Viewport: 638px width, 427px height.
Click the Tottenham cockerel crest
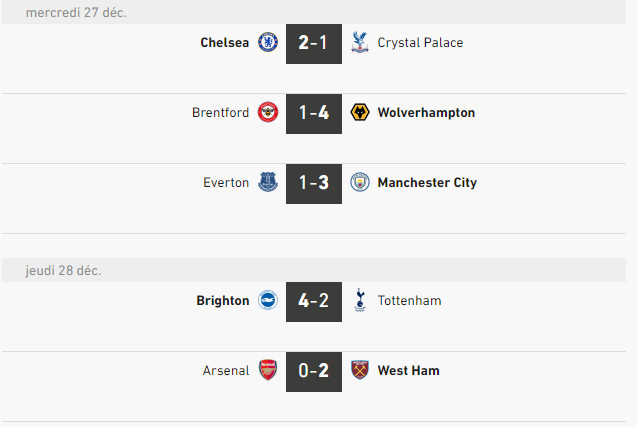coord(359,301)
